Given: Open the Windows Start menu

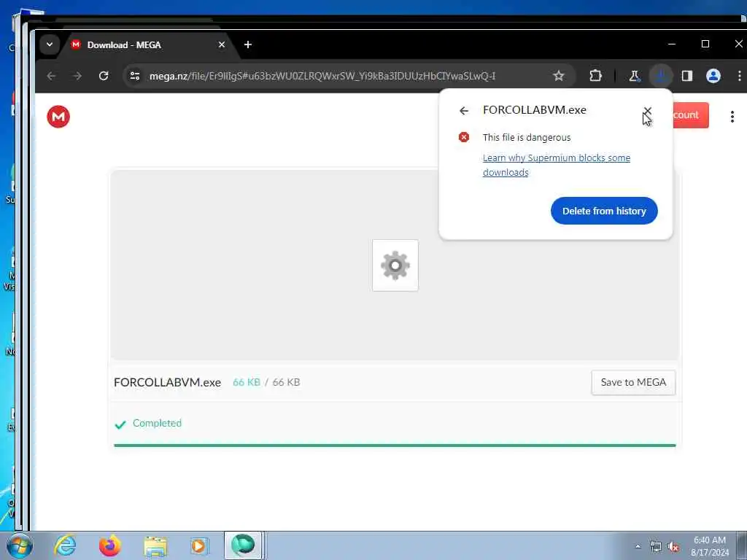Looking at the screenshot, I should coord(20,545).
